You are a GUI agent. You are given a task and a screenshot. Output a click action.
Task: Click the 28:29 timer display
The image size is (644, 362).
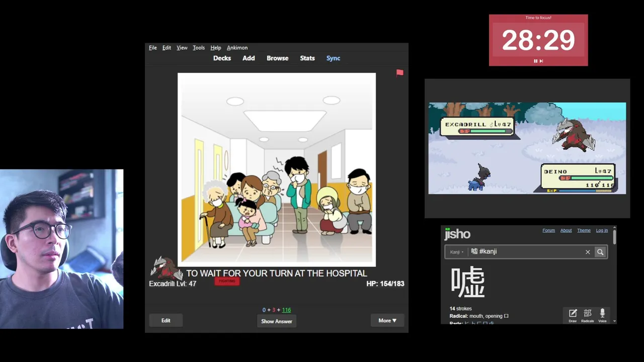(x=538, y=40)
